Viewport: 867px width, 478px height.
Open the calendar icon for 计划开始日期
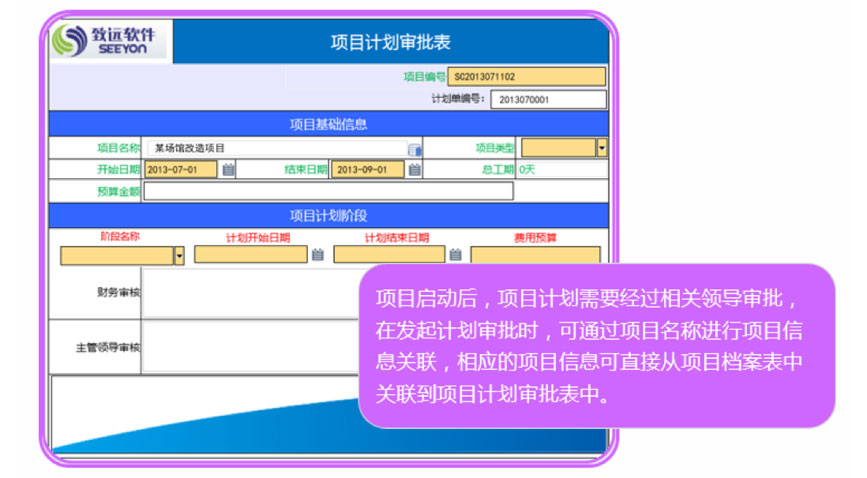pos(318,255)
